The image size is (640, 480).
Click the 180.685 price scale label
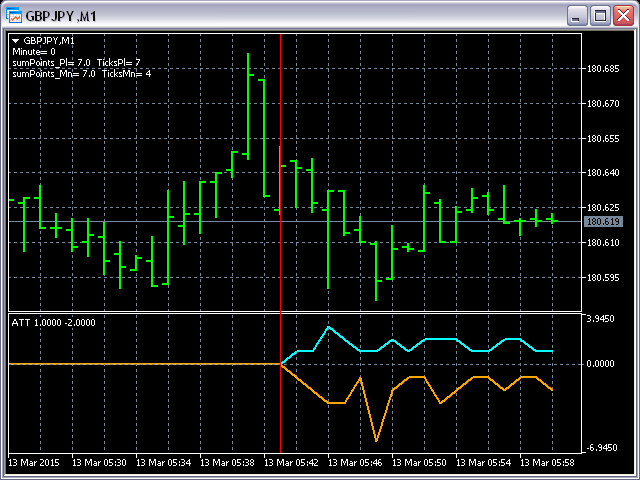[x=602, y=69]
